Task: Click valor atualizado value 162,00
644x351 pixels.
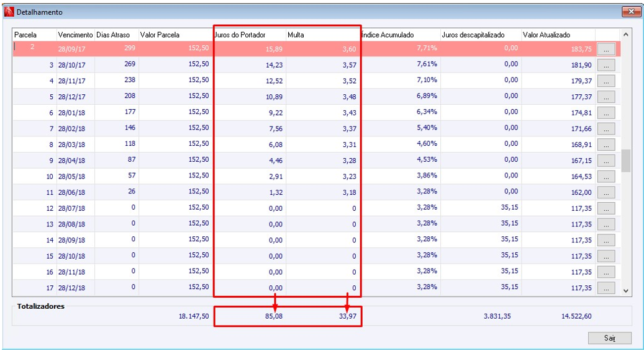Action: click(581, 192)
